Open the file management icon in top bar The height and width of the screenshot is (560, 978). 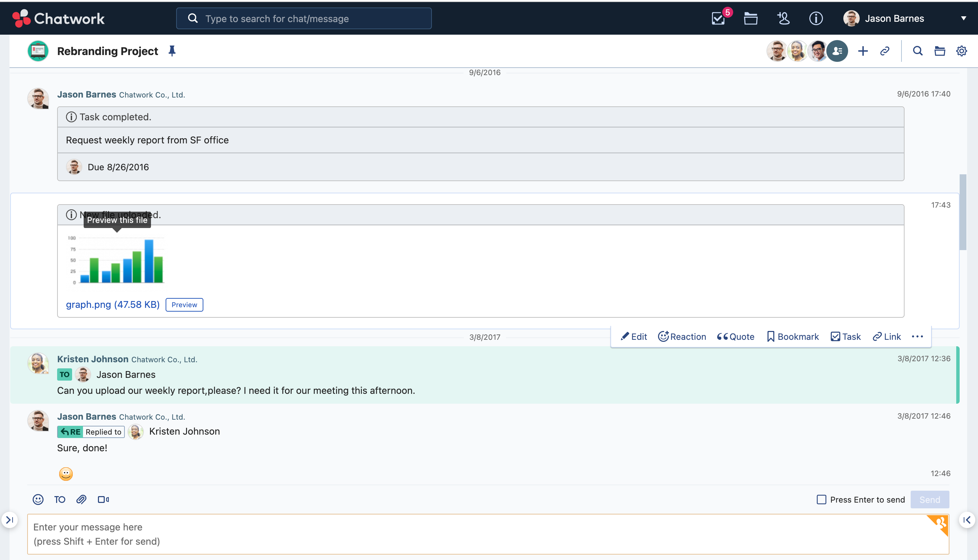coord(751,18)
